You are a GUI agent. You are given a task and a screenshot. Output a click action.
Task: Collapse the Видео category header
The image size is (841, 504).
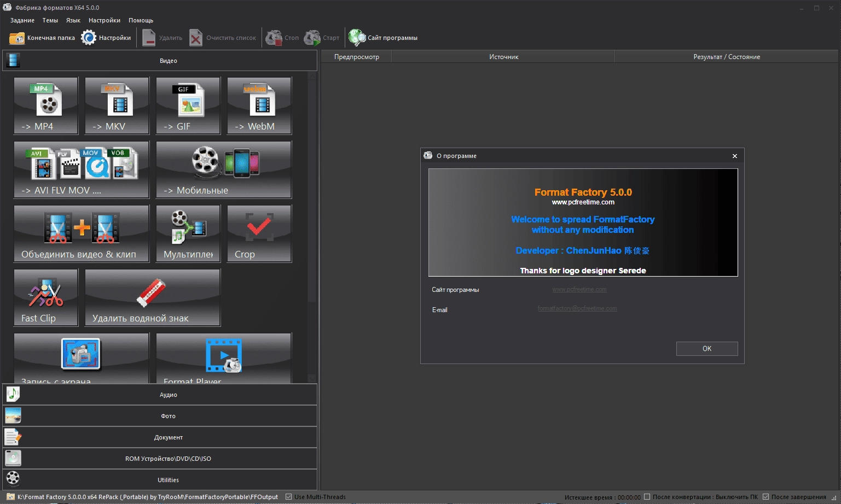(160, 61)
